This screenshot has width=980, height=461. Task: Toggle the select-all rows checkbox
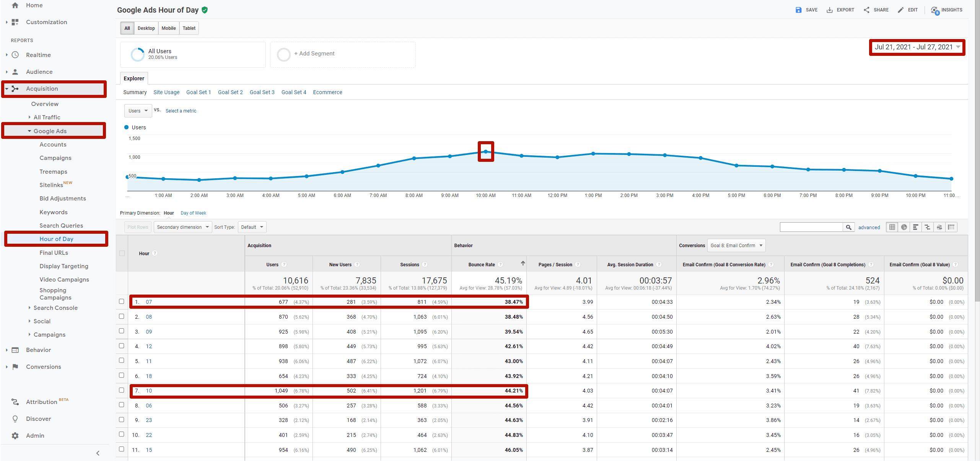click(x=122, y=253)
